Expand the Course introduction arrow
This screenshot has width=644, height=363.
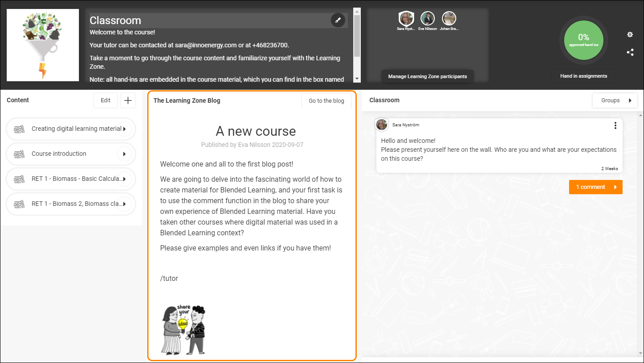[124, 154]
